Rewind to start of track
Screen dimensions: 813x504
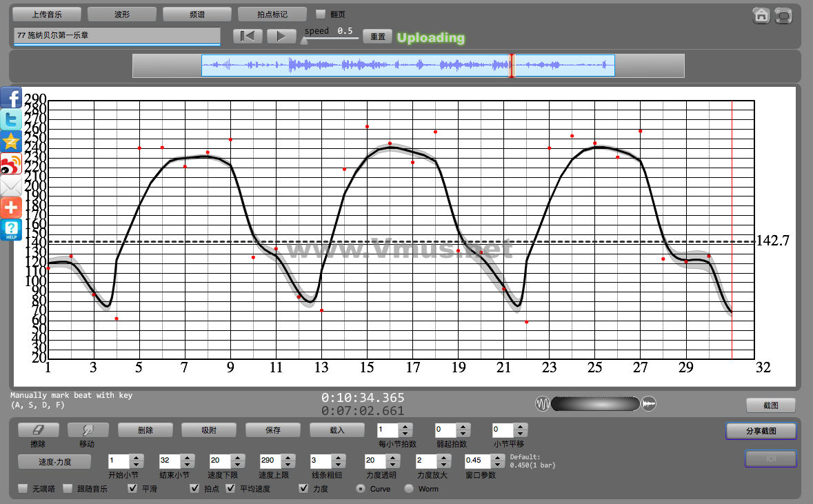point(247,37)
